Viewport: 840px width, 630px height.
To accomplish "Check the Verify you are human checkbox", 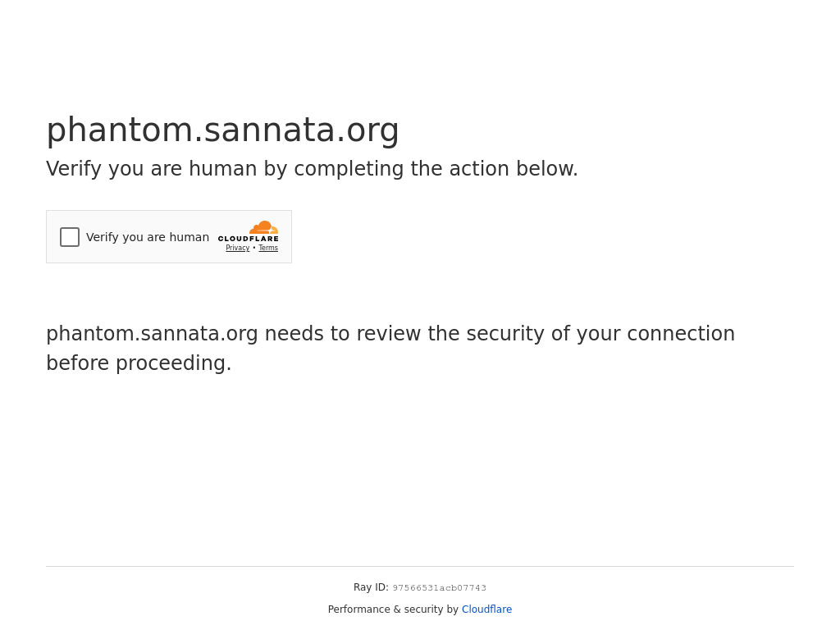I will [x=70, y=237].
